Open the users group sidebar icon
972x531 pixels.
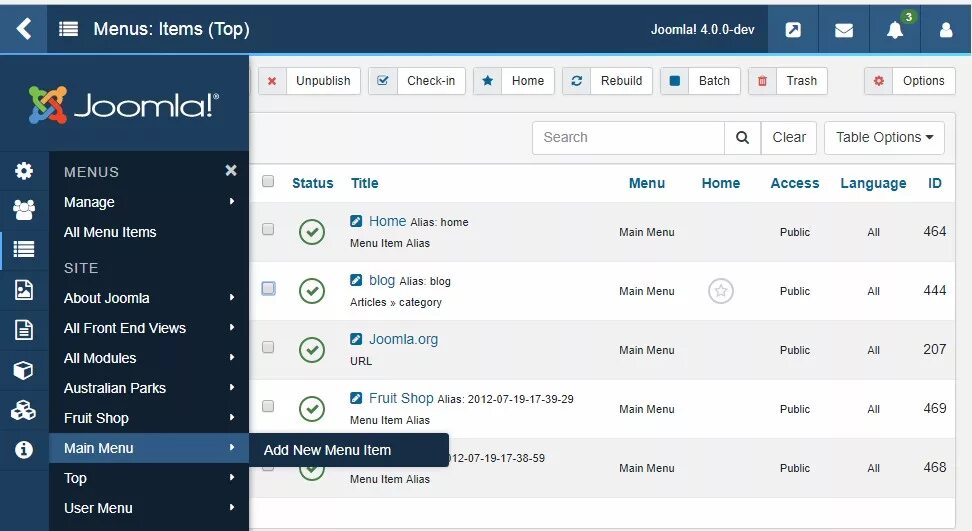[24, 210]
